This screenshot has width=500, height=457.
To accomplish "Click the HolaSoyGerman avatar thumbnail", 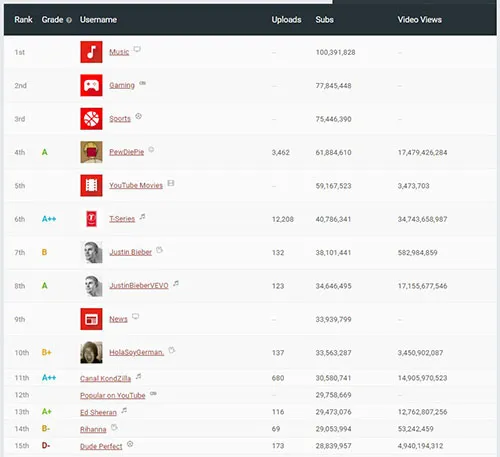I will pyautogui.click(x=91, y=352).
